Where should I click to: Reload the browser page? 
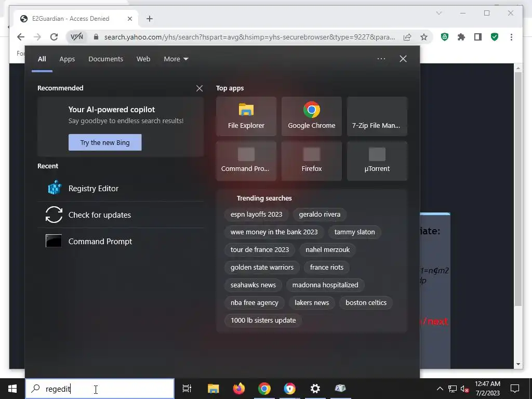point(54,37)
